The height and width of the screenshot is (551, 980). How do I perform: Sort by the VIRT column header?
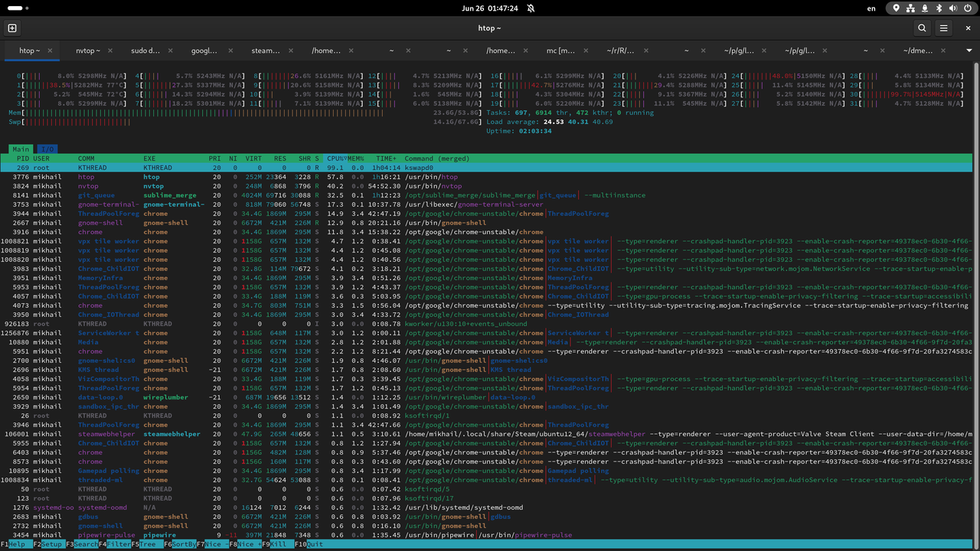pyautogui.click(x=253, y=158)
